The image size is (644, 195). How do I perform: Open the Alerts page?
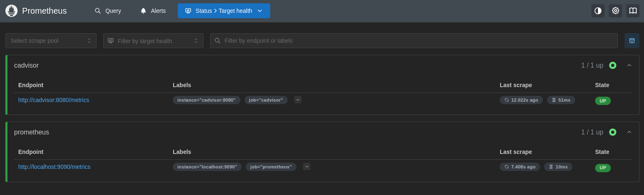point(153,11)
